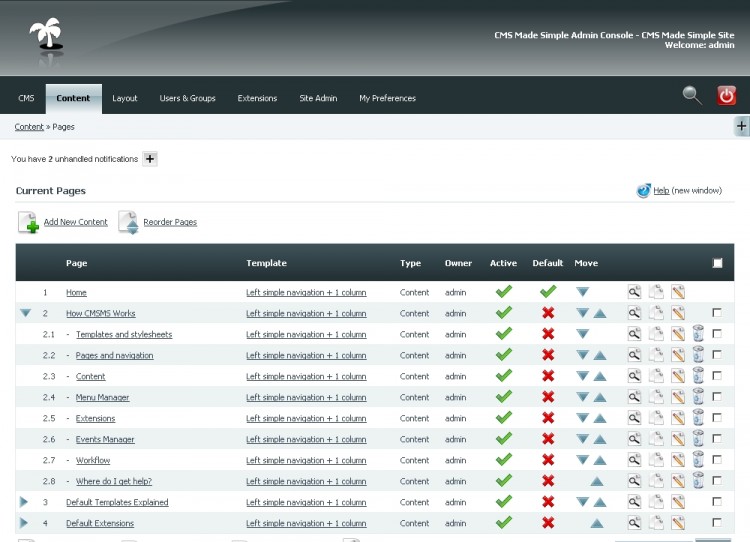Tick the Menu Manager row checkbox

pyautogui.click(x=717, y=397)
